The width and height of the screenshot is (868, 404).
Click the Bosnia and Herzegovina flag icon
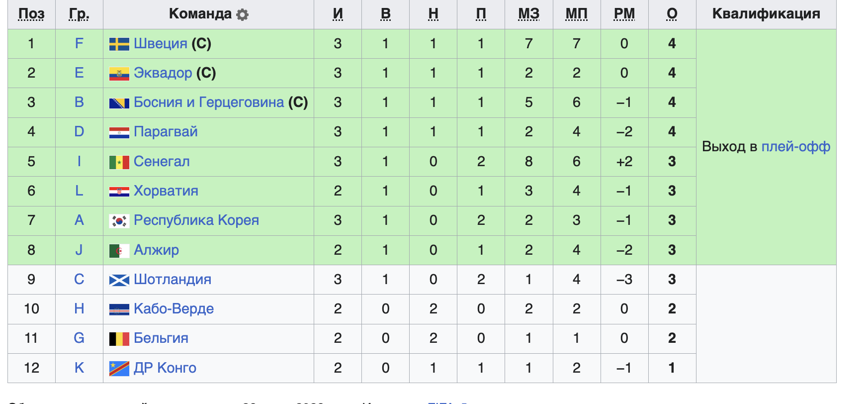click(x=119, y=103)
